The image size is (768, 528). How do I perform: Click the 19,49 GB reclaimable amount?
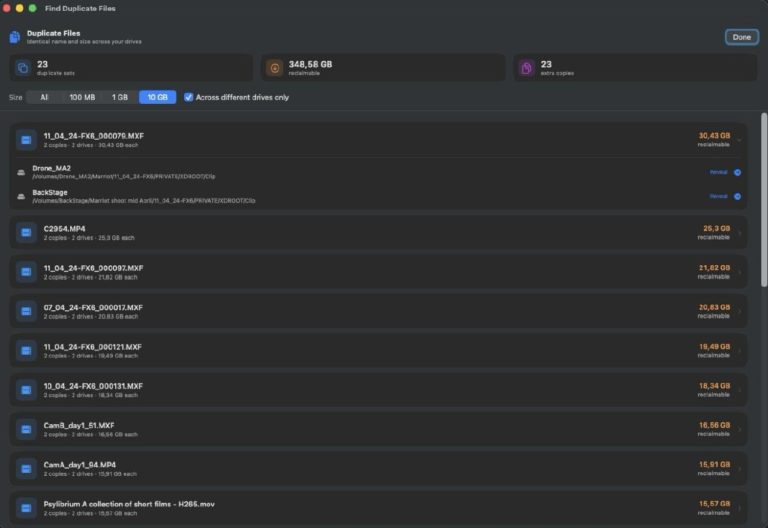tap(715, 346)
